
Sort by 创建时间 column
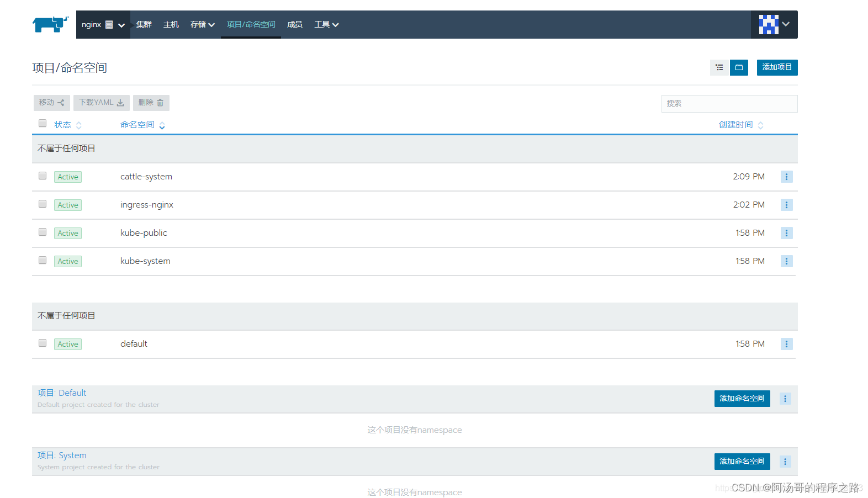(x=741, y=125)
